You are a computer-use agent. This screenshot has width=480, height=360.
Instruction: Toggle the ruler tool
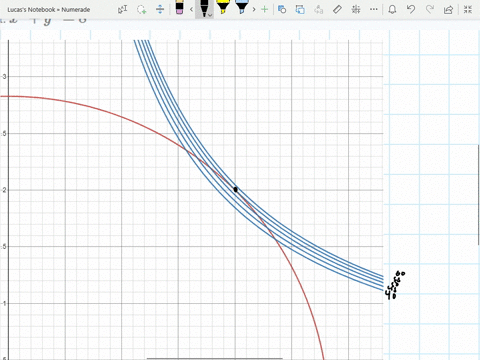tap(337, 9)
